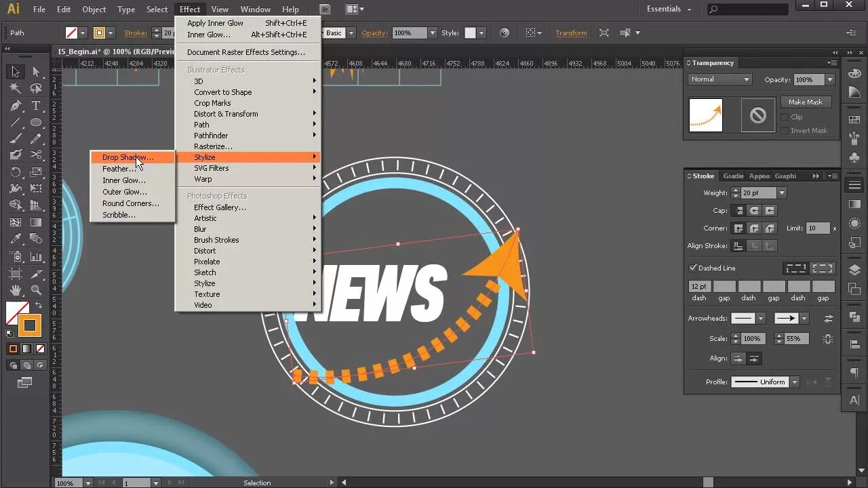
Task: Select the Direct Selection tool (white arrow)
Action: (36, 72)
